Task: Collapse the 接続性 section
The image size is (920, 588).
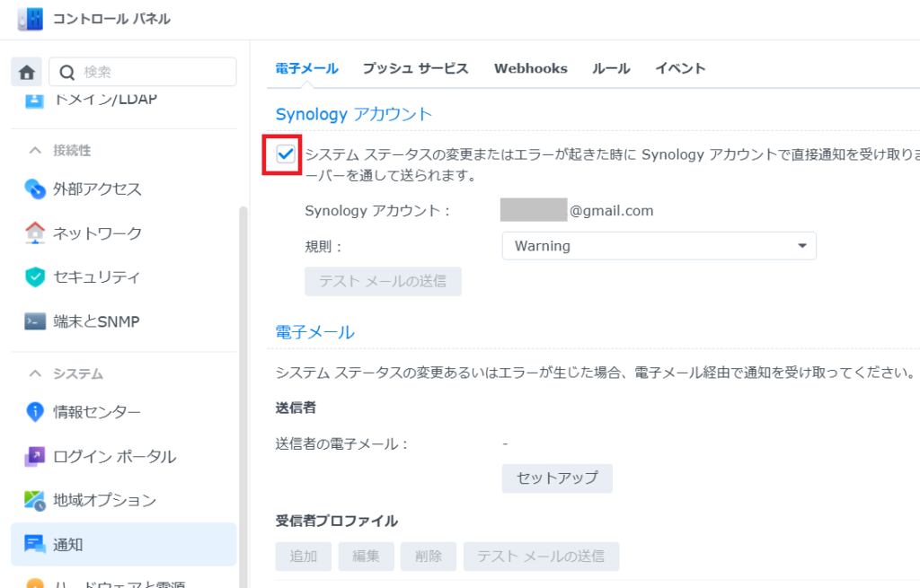Action: 36,150
